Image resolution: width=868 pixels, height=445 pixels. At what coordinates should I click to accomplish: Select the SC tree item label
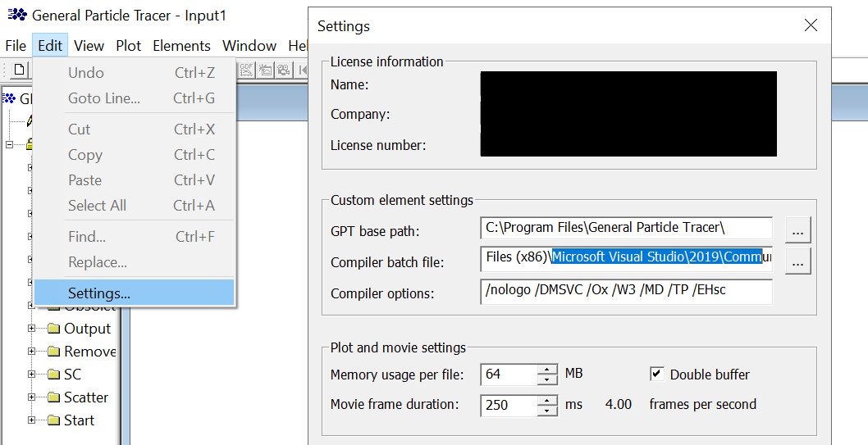point(72,375)
